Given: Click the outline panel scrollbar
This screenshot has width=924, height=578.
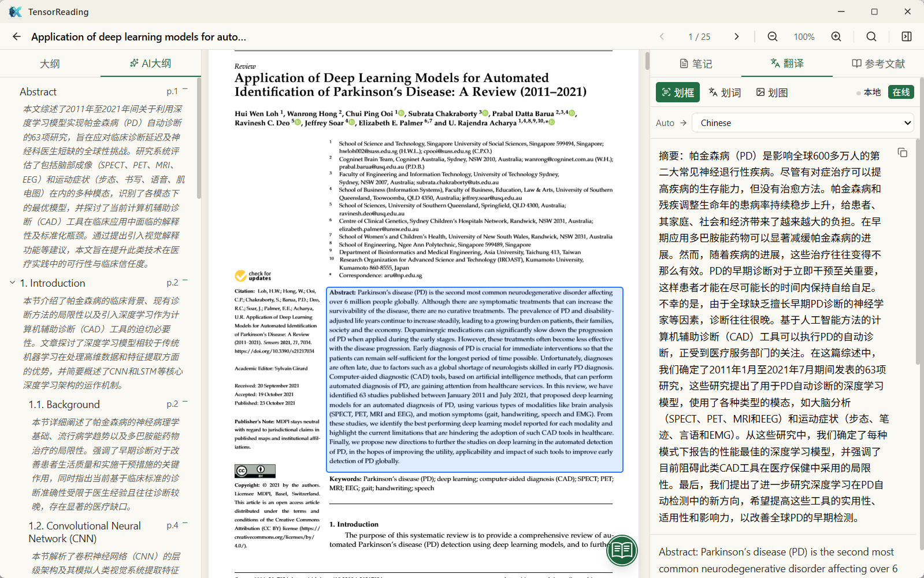Looking at the screenshot, I should 199,139.
